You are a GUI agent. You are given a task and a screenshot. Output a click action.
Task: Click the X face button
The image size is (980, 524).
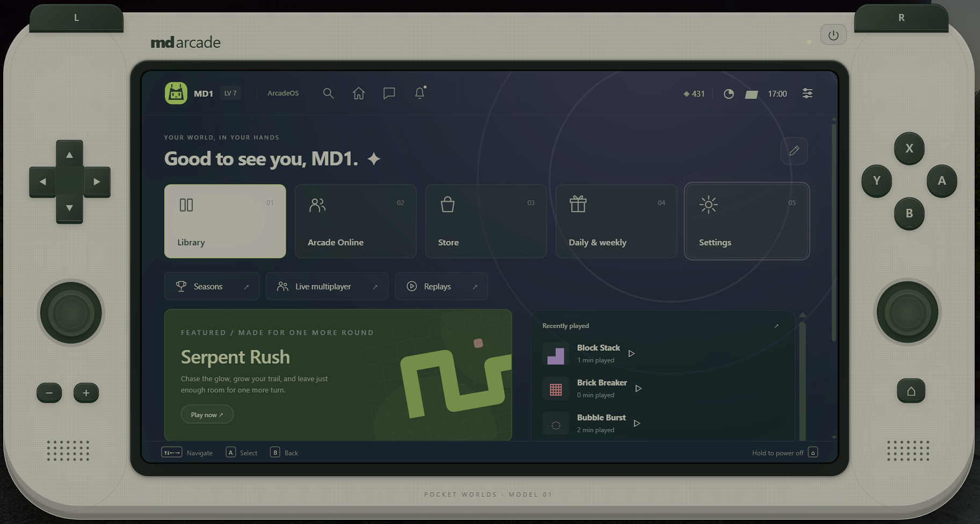pyautogui.click(x=909, y=148)
